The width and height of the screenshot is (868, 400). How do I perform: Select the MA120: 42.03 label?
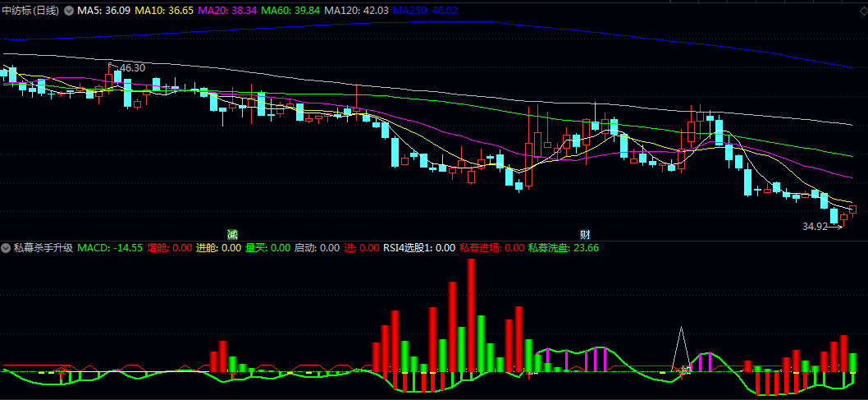pos(357,11)
